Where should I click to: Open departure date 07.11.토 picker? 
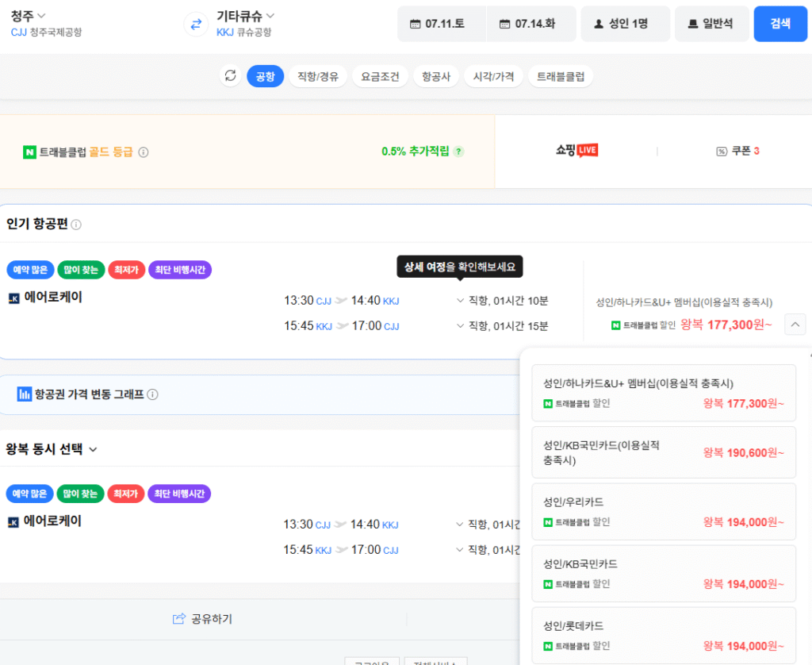[441, 24]
